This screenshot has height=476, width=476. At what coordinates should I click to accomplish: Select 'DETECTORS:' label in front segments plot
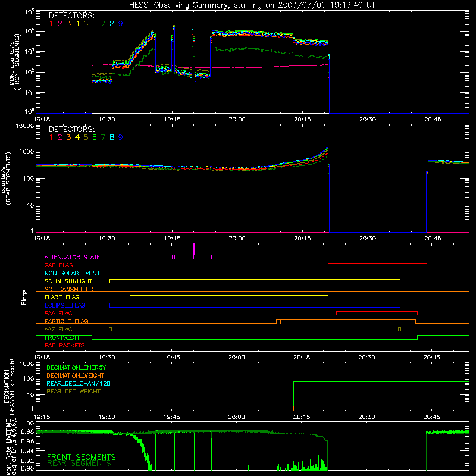[x=72, y=15]
